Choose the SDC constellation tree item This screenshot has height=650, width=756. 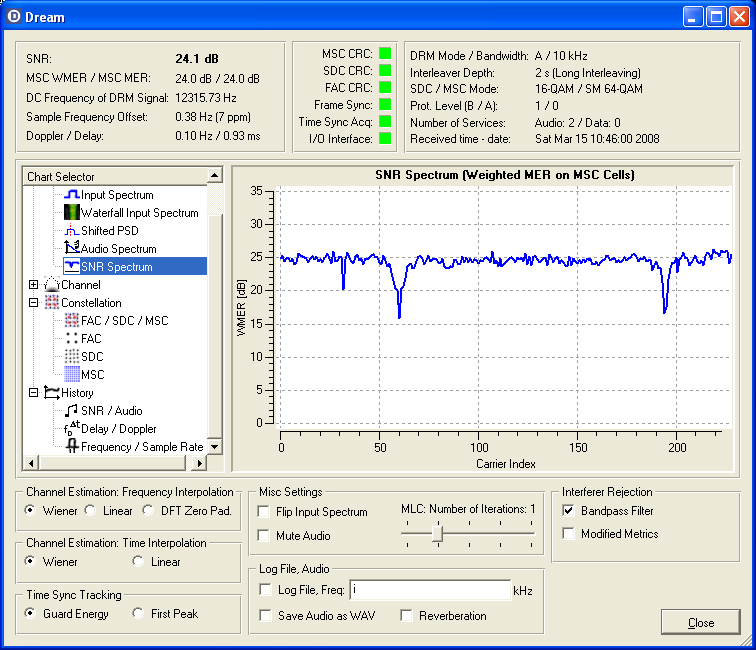pyautogui.click(x=92, y=357)
